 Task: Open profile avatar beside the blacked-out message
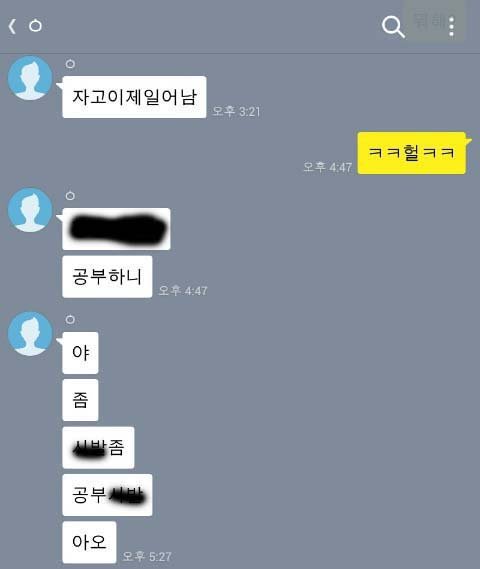(x=30, y=210)
